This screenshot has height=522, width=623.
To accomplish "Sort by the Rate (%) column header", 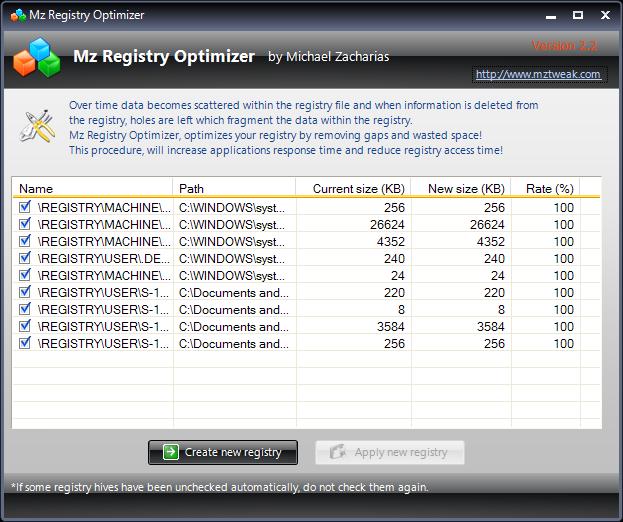I will click(x=545, y=188).
